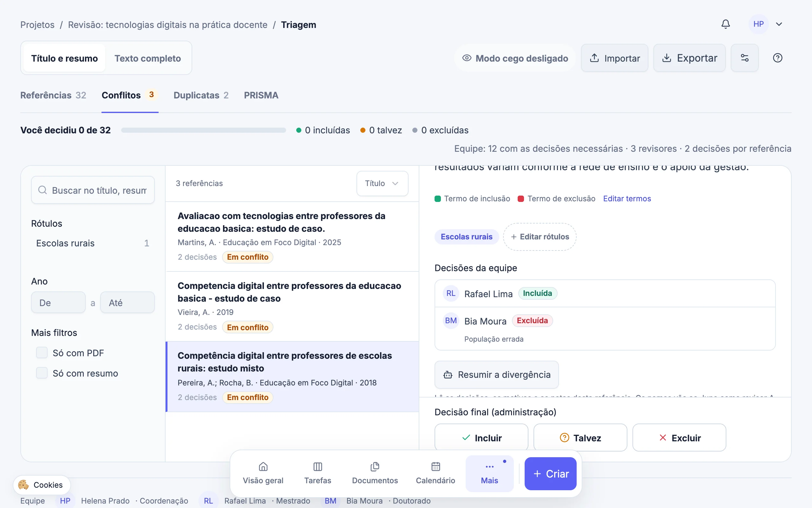812x508 pixels.
Task: Open Documentos in bottom nav
Action: pyautogui.click(x=375, y=473)
